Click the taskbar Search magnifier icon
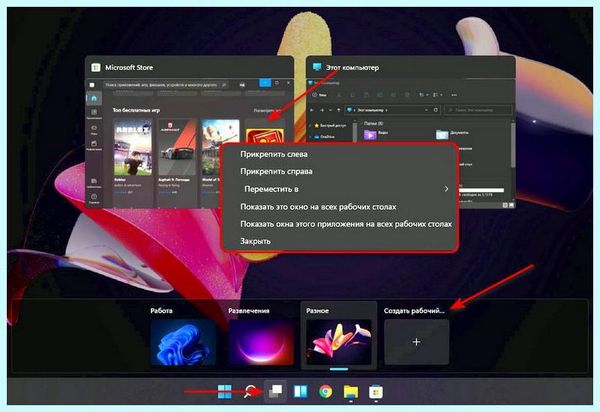 click(x=249, y=391)
